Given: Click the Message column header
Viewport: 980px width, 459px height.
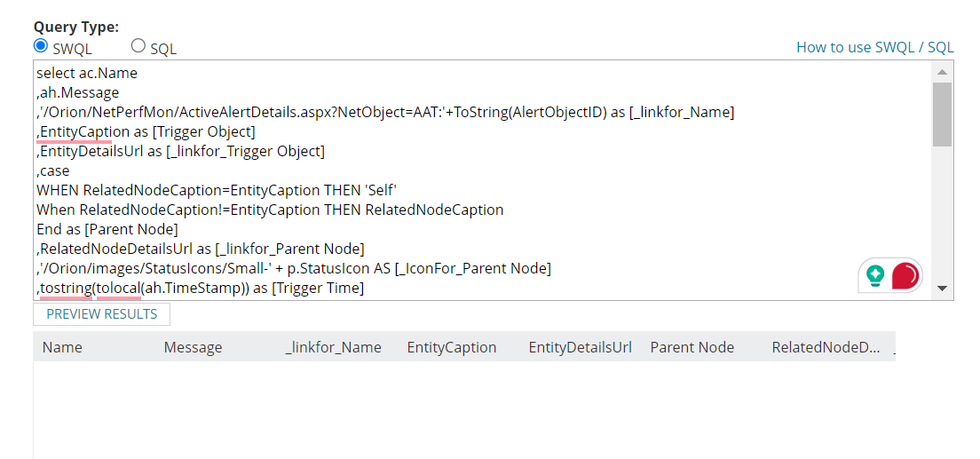Looking at the screenshot, I should click(193, 347).
